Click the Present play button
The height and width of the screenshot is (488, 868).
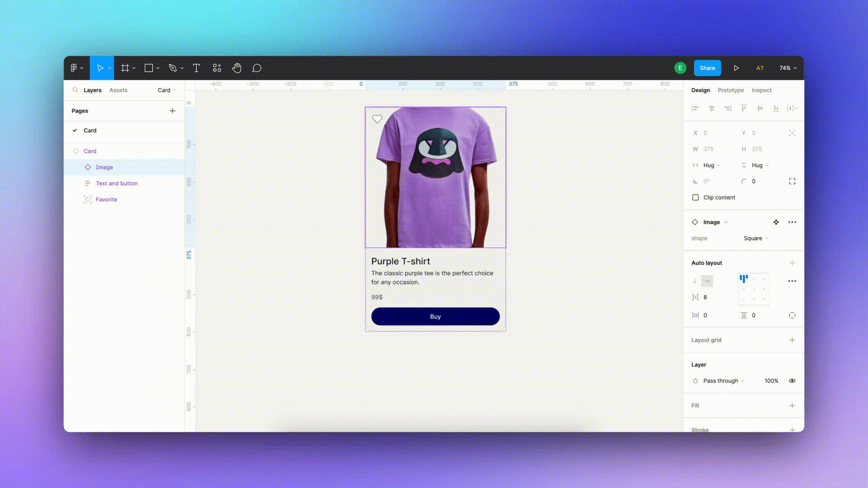pyautogui.click(x=736, y=68)
